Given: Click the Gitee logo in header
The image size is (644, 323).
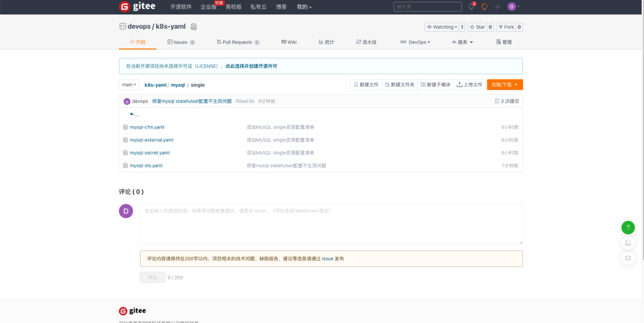Looking at the screenshot, I should [x=137, y=7].
